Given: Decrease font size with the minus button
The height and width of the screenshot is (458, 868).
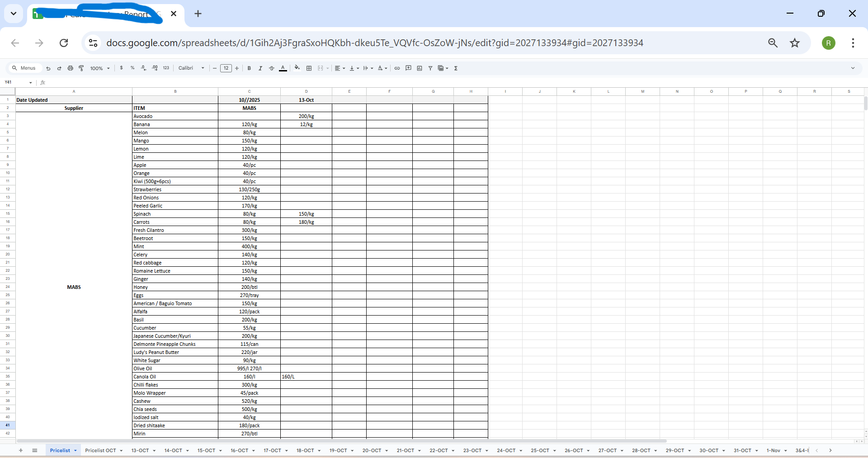Looking at the screenshot, I should (x=215, y=68).
